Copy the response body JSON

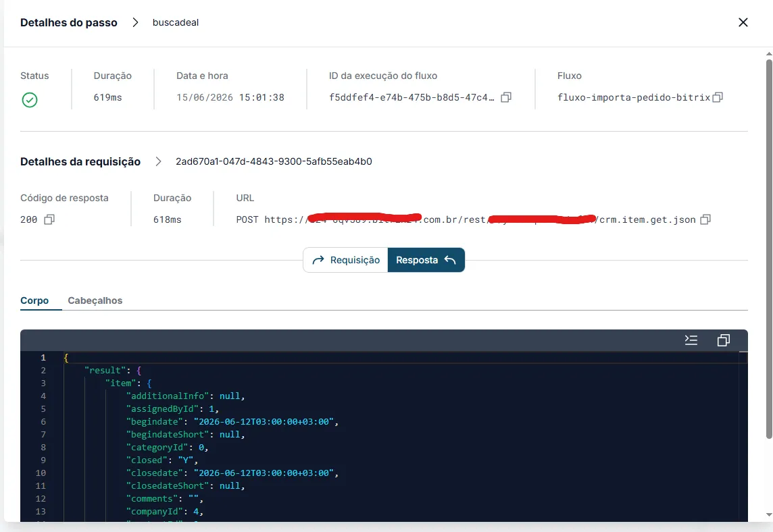tap(723, 340)
